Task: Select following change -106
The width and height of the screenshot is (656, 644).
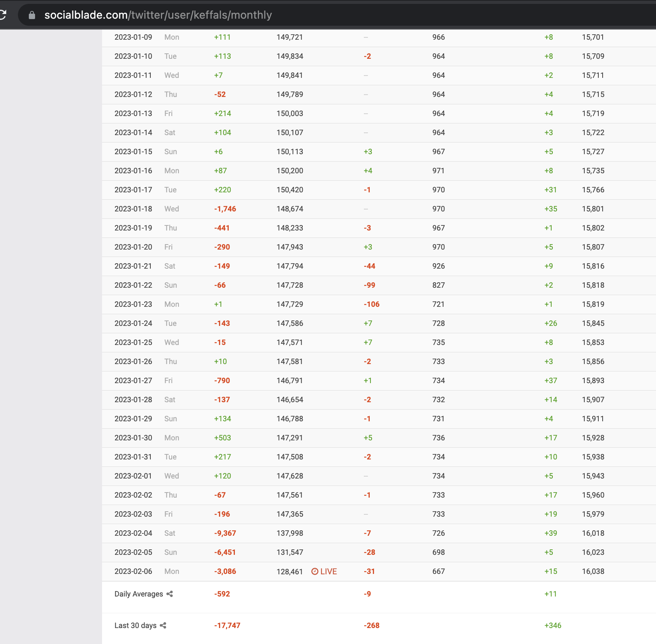Action: tap(372, 304)
